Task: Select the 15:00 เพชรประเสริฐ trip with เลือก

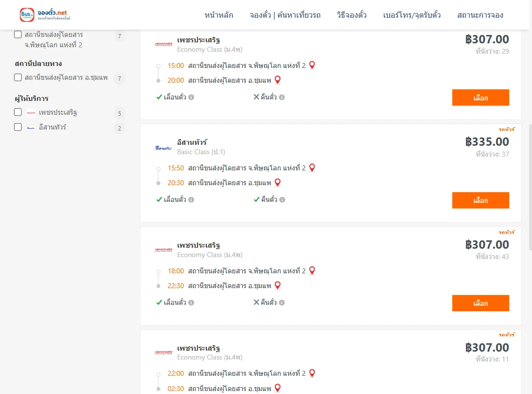Action: [480, 98]
